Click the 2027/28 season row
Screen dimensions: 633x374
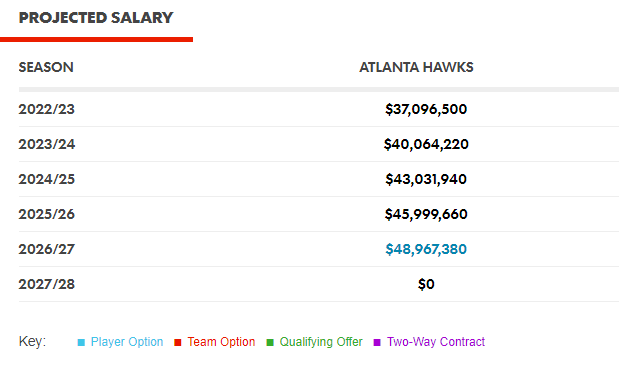319,284
